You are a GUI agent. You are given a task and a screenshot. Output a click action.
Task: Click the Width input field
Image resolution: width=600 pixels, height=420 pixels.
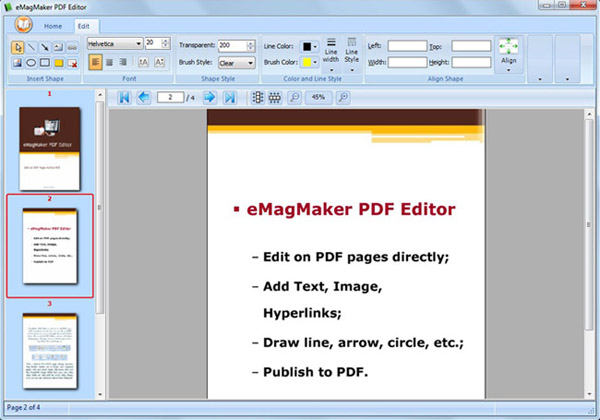[407, 62]
